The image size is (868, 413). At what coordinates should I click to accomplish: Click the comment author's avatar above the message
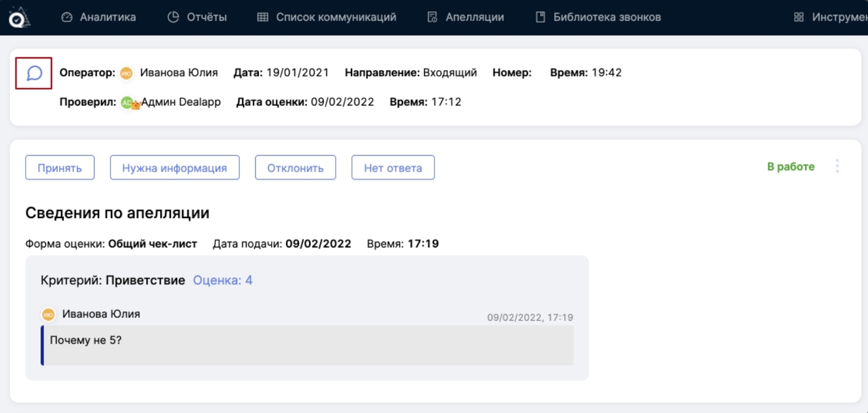click(49, 314)
